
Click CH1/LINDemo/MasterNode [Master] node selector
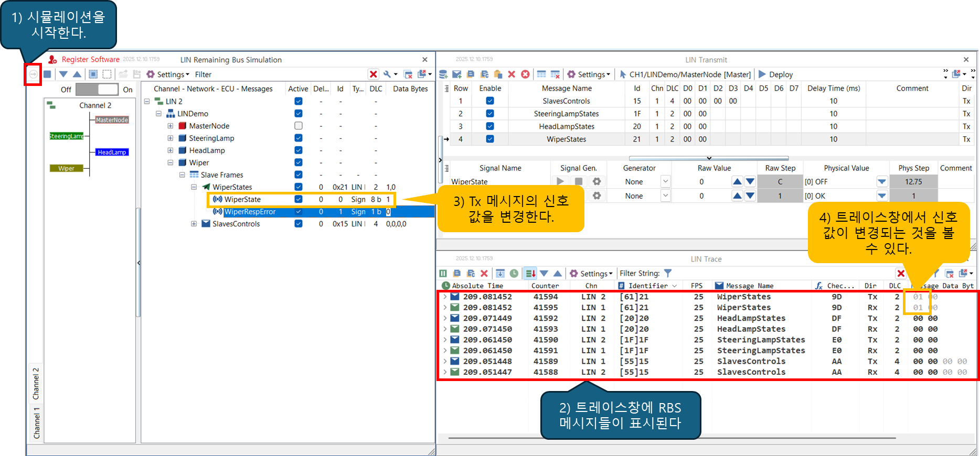[685, 74]
